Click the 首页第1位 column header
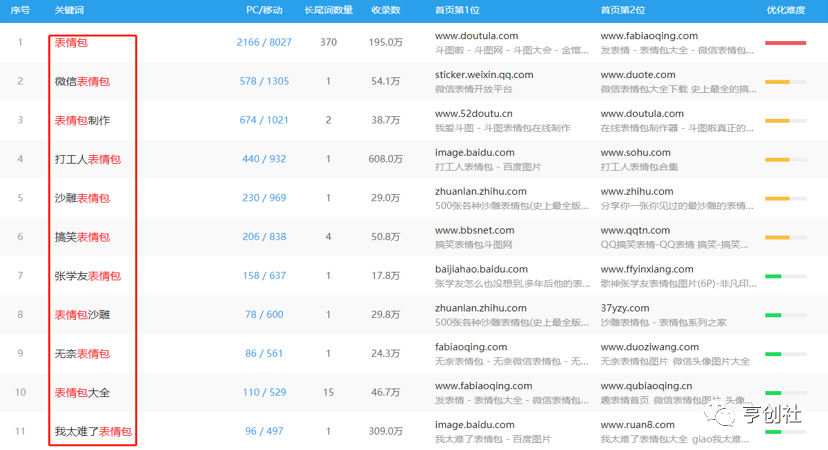 coord(457,10)
